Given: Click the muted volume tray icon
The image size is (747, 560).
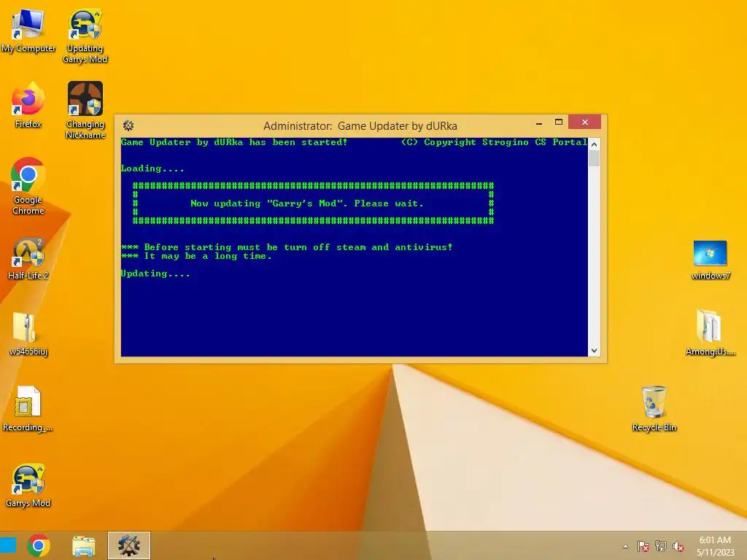Looking at the screenshot, I should coord(678,546).
